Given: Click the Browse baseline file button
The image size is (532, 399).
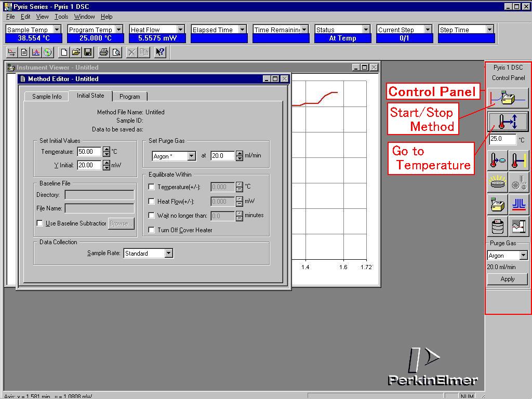Looking at the screenshot, I should tap(121, 223).
